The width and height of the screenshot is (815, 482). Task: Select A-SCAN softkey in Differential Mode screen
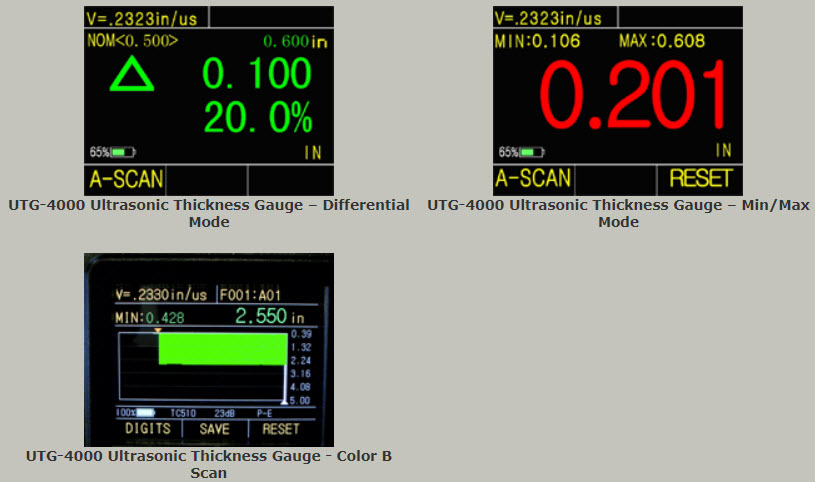tap(126, 179)
